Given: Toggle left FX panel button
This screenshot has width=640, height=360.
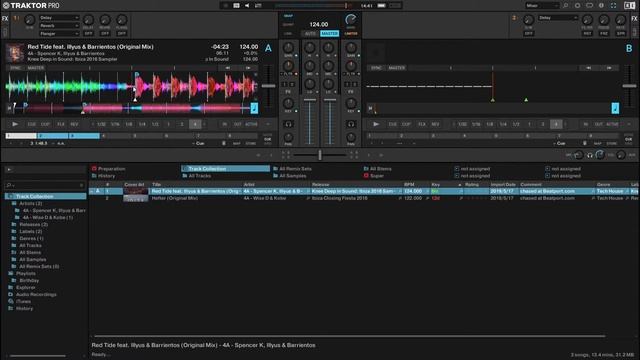Looking at the screenshot, I should 5,18.
